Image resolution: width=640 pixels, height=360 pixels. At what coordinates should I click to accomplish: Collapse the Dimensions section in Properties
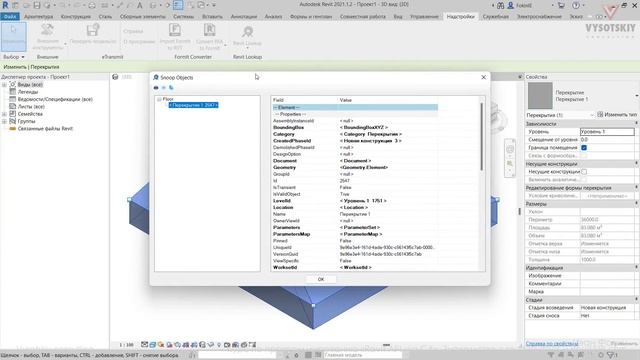click(x=636, y=203)
